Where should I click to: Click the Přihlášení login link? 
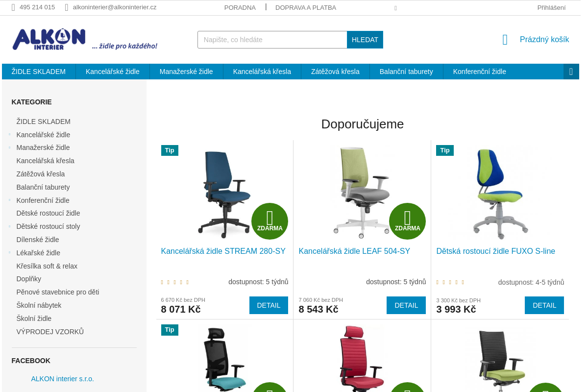click(551, 7)
